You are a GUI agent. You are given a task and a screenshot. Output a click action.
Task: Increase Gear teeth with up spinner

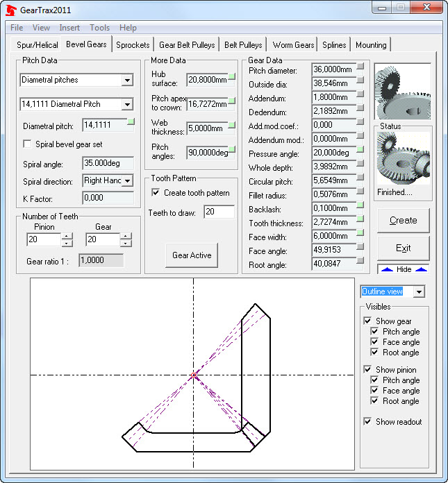[x=126, y=236]
